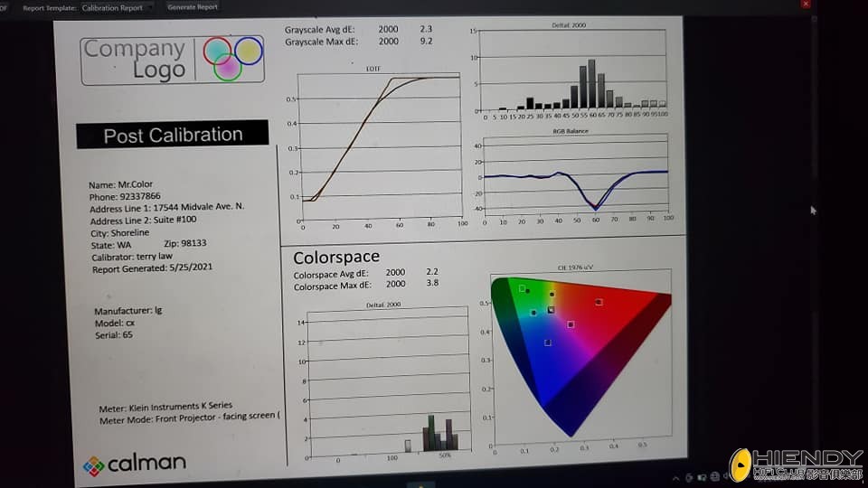Click the red target point in CIE diagram
The height and width of the screenshot is (488, 868).
point(599,302)
